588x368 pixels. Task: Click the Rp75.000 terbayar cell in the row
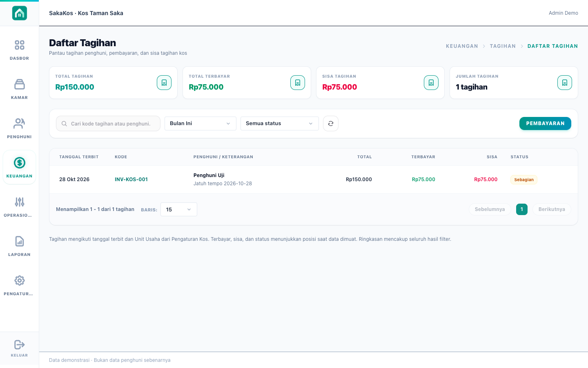click(423, 180)
